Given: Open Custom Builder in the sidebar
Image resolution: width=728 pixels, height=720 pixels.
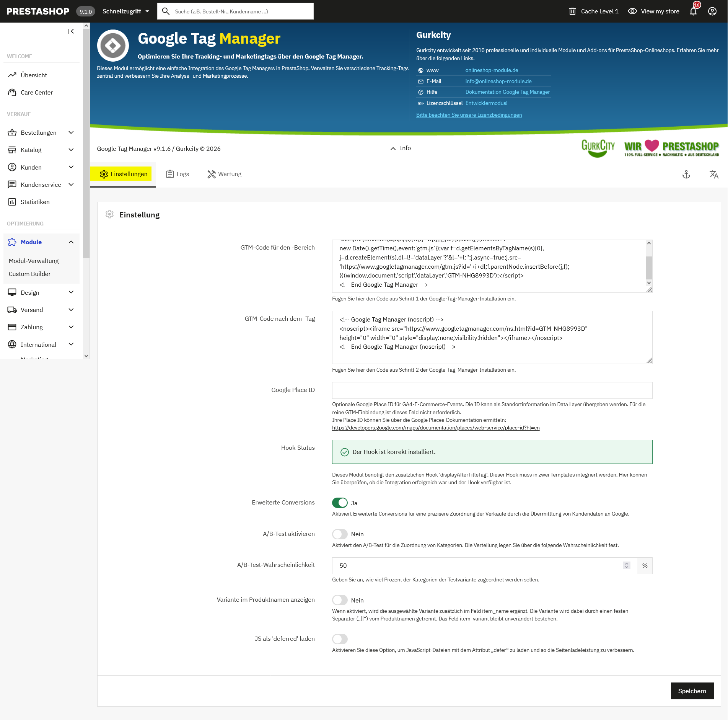Looking at the screenshot, I should click(x=29, y=274).
